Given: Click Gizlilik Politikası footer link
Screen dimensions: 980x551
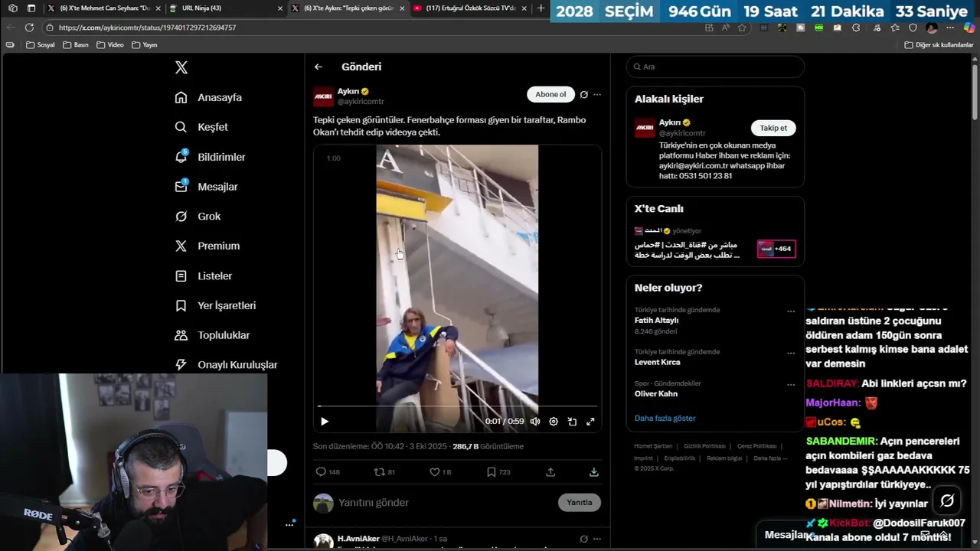Looking at the screenshot, I should pyautogui.click(x=704, y=446).
